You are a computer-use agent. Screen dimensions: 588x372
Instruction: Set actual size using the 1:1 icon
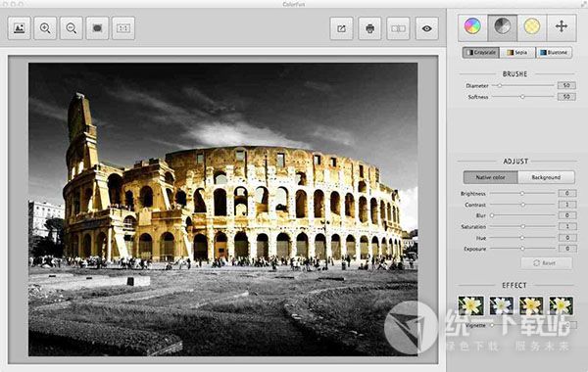(x=123, y=28)
